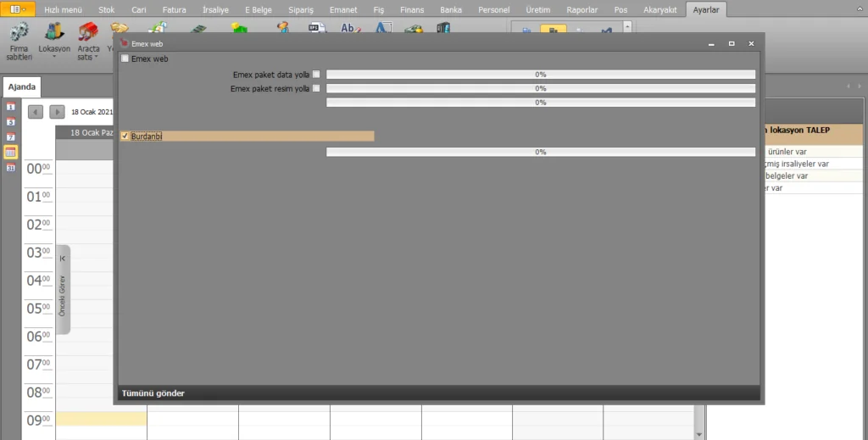Viewport: 868px width, 440px height.
Task: Select the 5-day work week view icon
Action: click(10, 122)
